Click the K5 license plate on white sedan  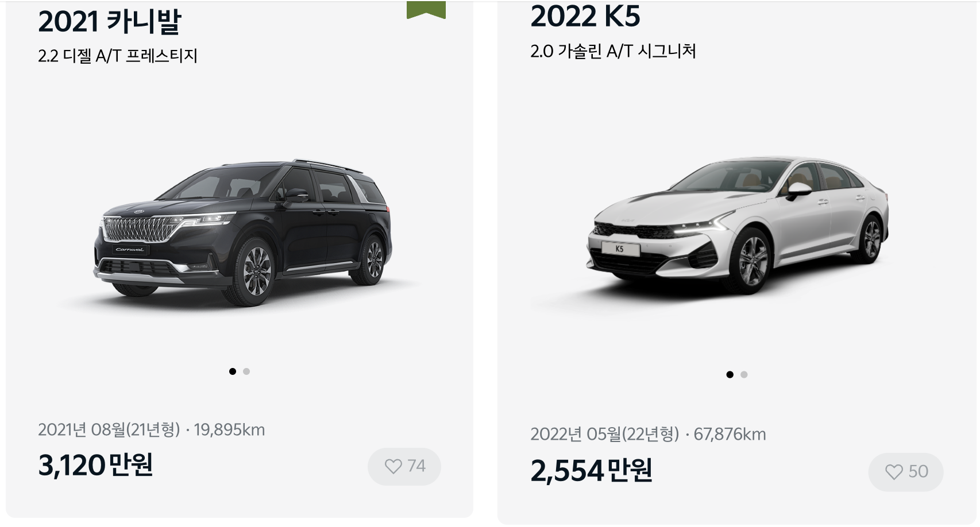coord(620,249)
